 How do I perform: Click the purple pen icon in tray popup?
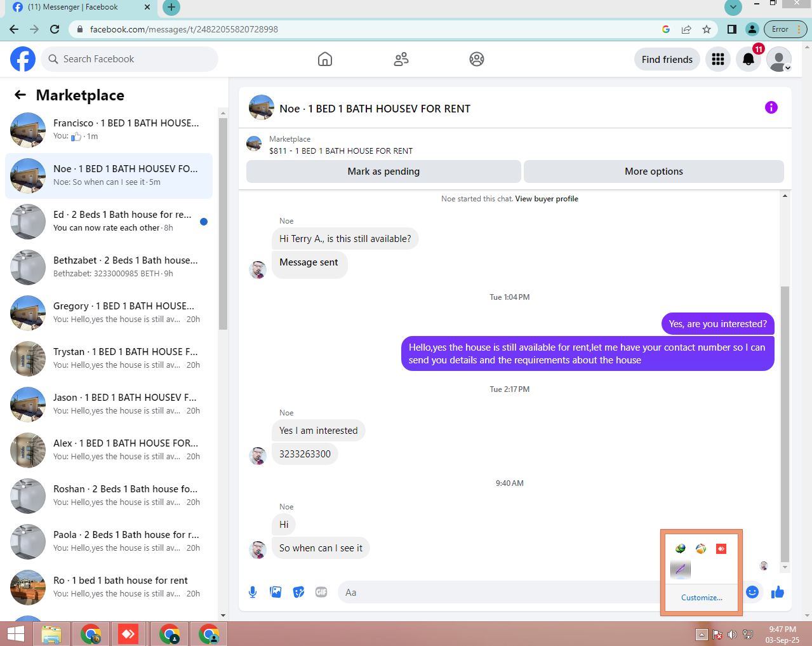(681, 569)
